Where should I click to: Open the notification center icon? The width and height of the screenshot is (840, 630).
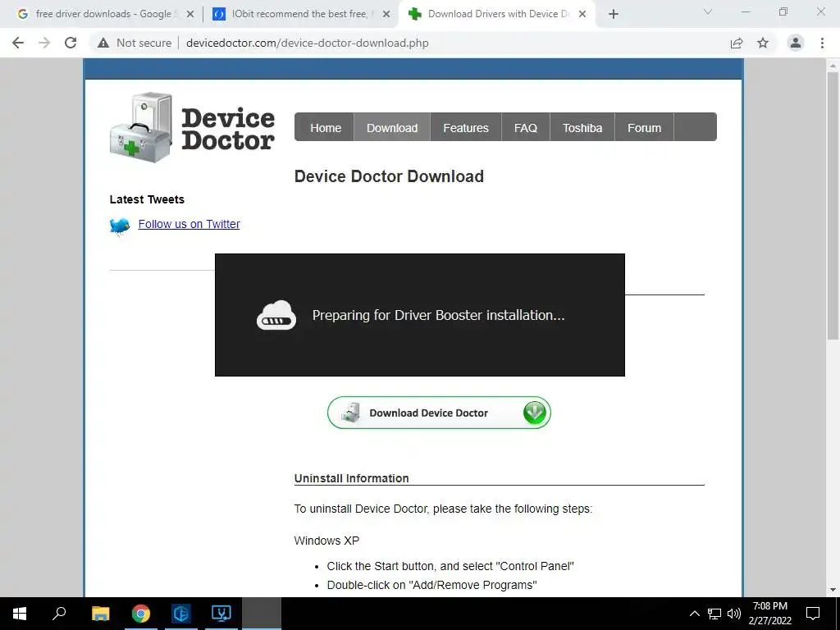pyautogui.click(x=813, y=614)
